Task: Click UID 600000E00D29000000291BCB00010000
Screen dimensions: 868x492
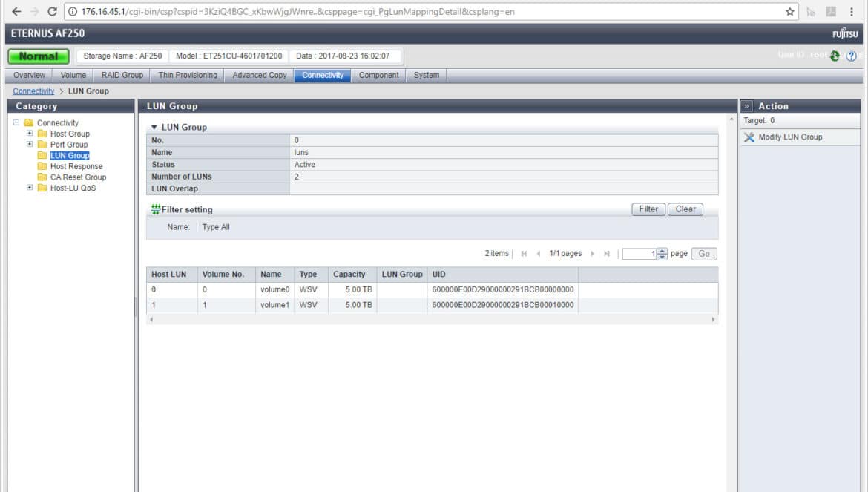Action: pyautogui.click(x=503, y=305)
